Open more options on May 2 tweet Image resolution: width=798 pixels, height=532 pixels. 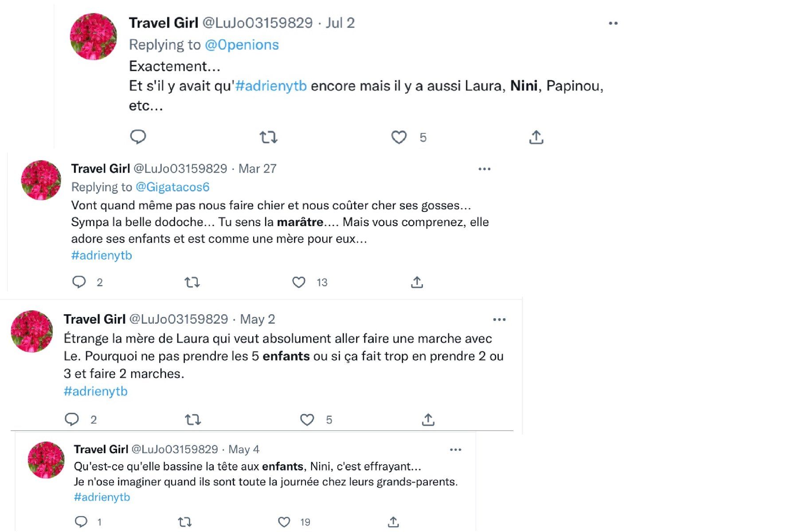point(499,320)
